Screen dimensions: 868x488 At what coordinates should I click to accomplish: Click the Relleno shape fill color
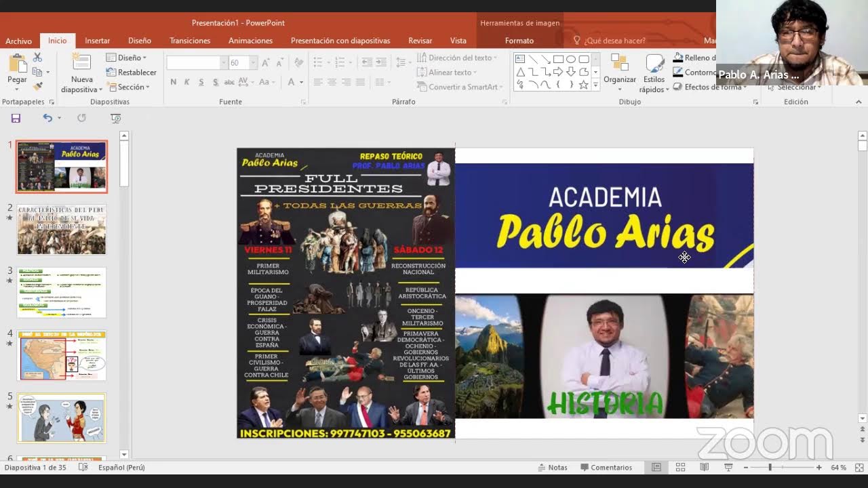[694, 58]
